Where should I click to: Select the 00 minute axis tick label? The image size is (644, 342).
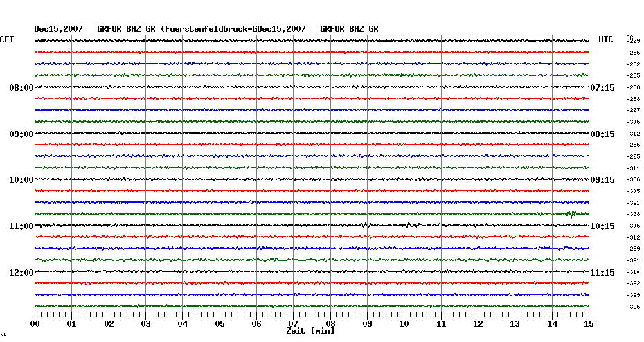35,324
